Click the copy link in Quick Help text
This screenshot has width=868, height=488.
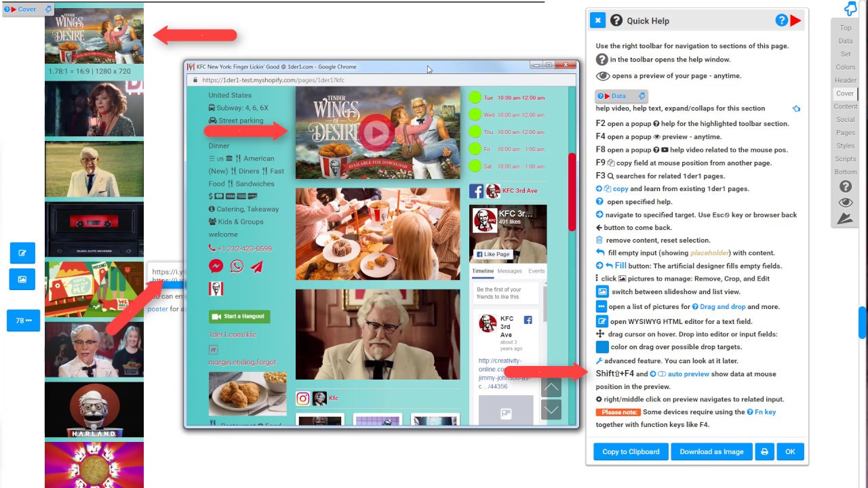(620, 188)
